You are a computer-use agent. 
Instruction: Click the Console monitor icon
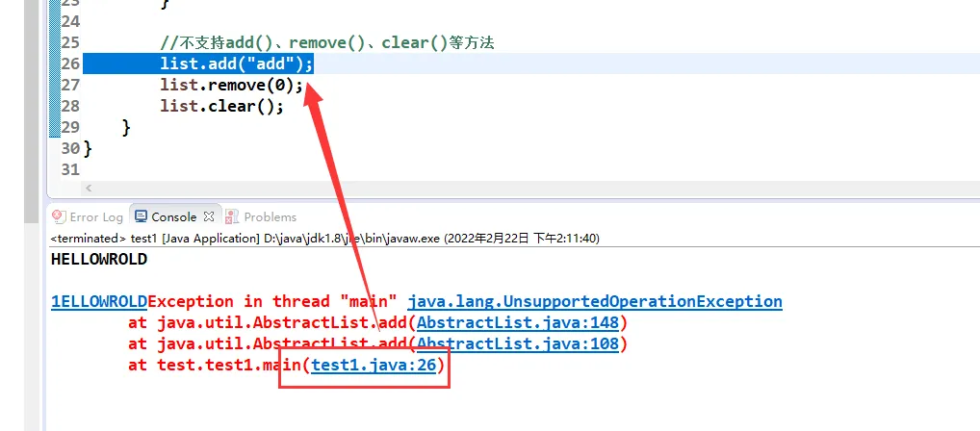pyautogui.click(x=142, y=216)
